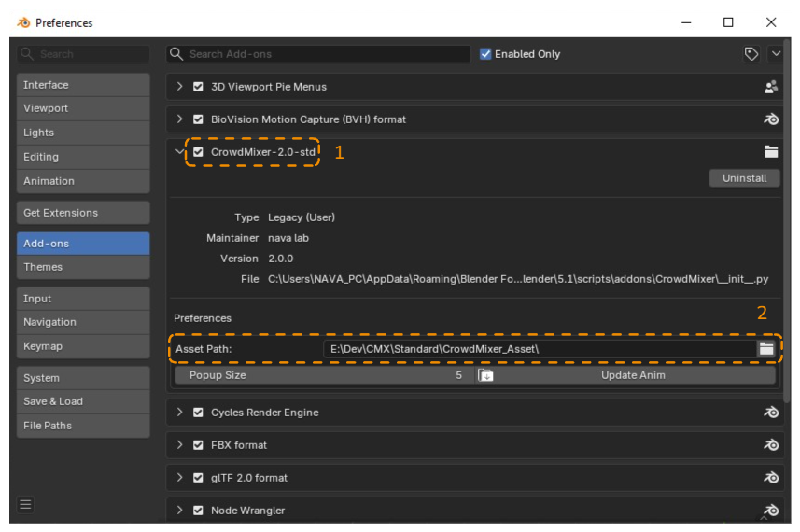Viewport: 800px width, 532px height.
Task: Click the 'Legacy (User)' type text
Action: (x=301, y=217)
